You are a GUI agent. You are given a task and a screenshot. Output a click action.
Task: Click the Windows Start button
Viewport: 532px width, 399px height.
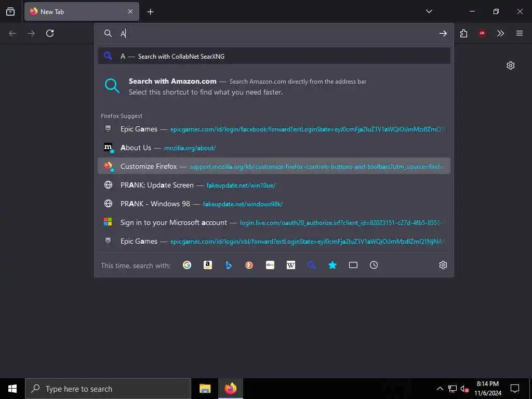(x=12, y=389)
